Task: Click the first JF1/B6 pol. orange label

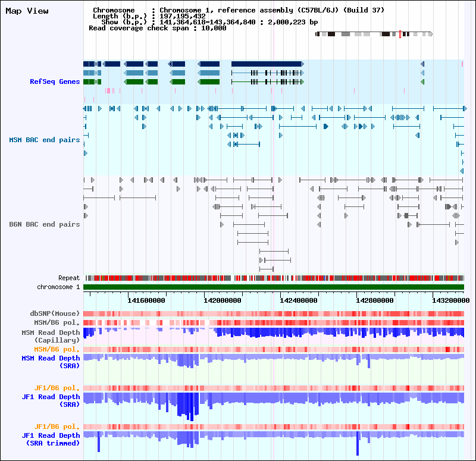Action: coord(57,388)
